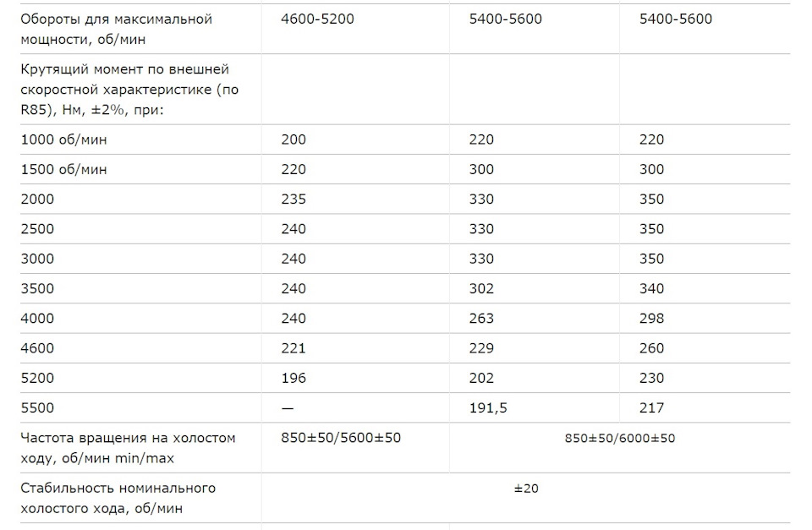This screenshot has width=812, height=530.
Task: Click the torque value 298
Action: tap(652, 318)
